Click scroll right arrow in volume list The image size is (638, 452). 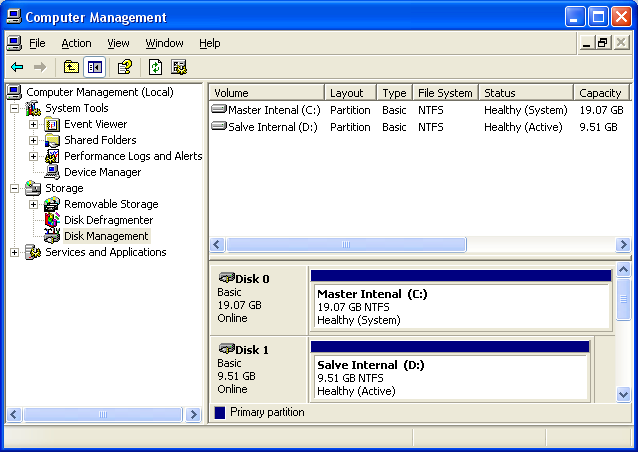pyautogui.click(x=623, y=245)
